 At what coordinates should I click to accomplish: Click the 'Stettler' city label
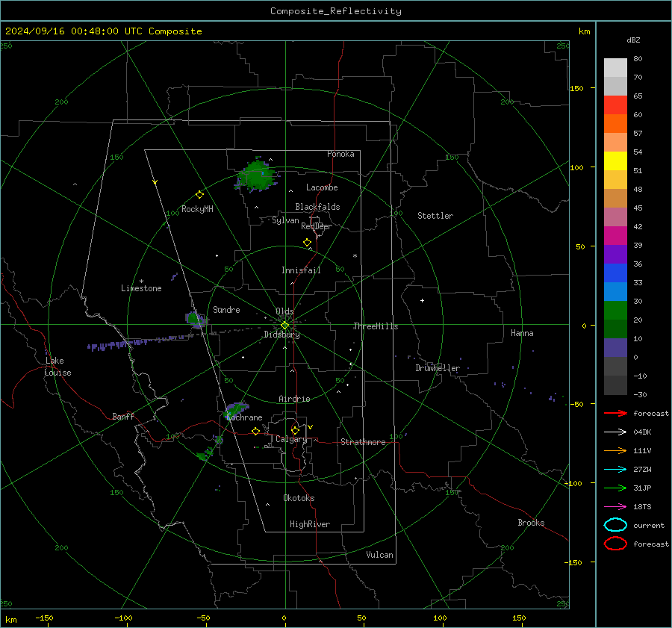pos(435,216)
